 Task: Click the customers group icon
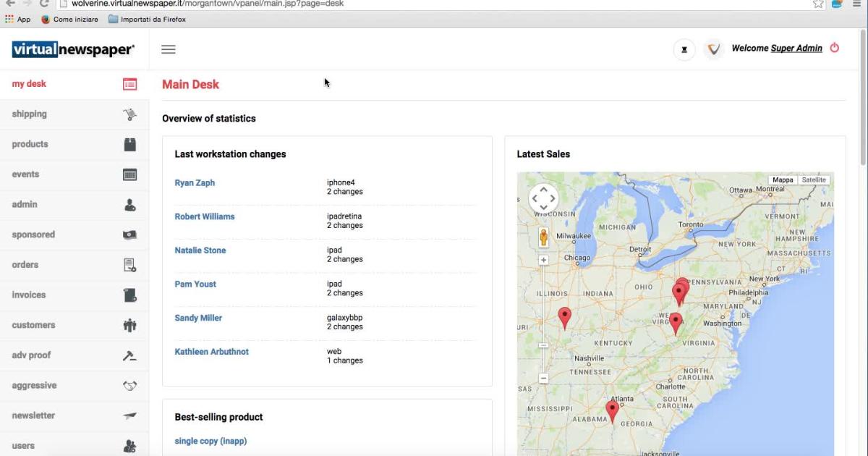click(129, 326)
